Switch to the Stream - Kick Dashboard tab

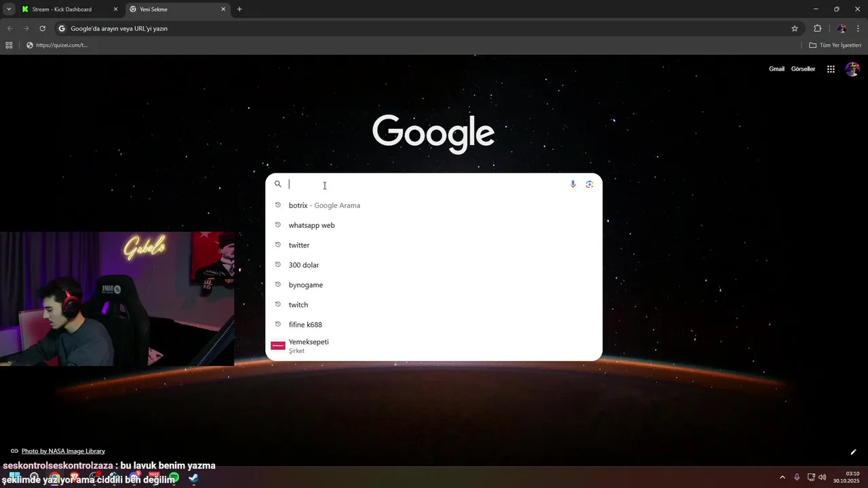tap(70, 9)
